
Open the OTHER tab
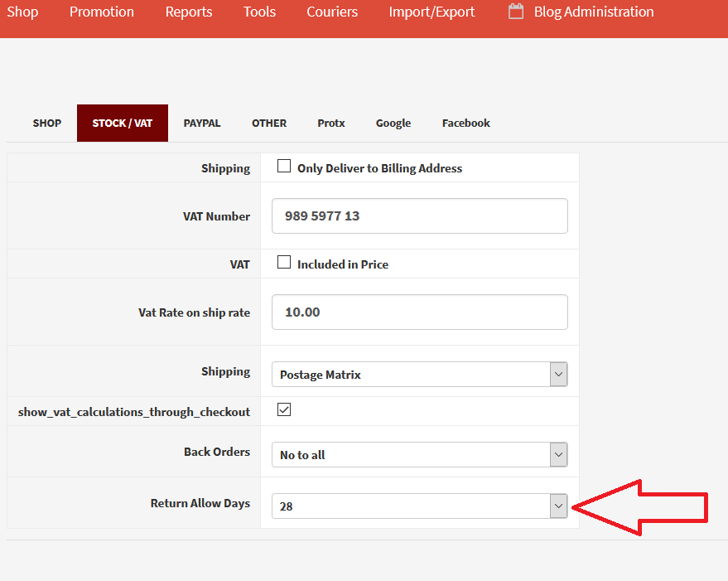(269, 123)
